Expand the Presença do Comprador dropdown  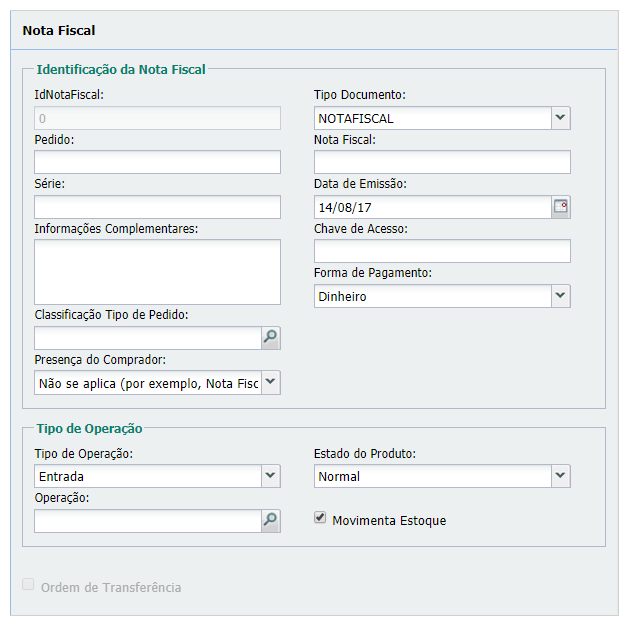coord(270,382)
